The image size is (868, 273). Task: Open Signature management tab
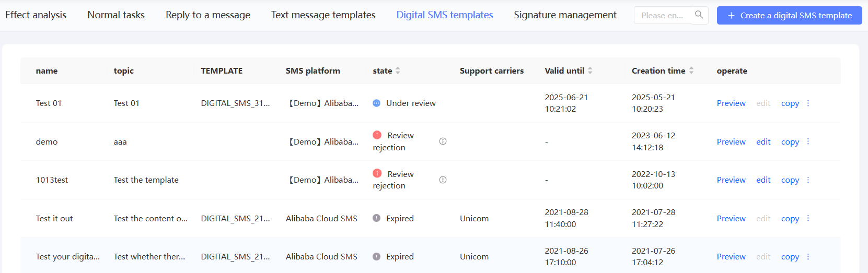click(x=565, y=15)
